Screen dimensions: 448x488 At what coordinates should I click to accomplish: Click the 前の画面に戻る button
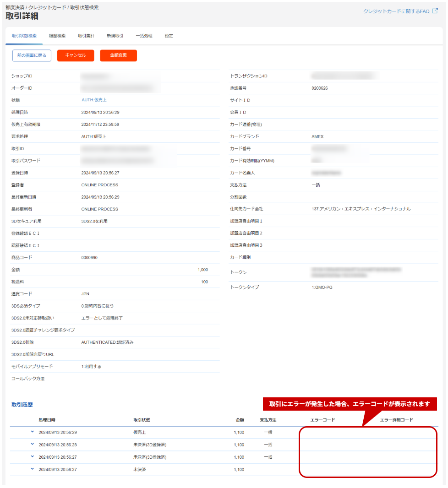(x=32, y=55)
